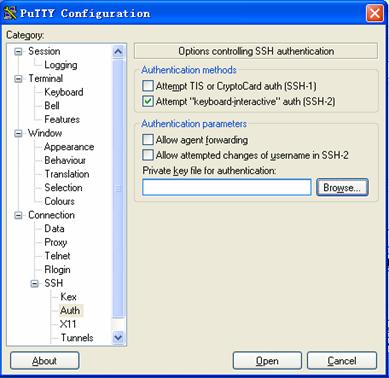Click the category list scrollbar thumb
This screenshot has width=389, height=378.
point(118,189)
